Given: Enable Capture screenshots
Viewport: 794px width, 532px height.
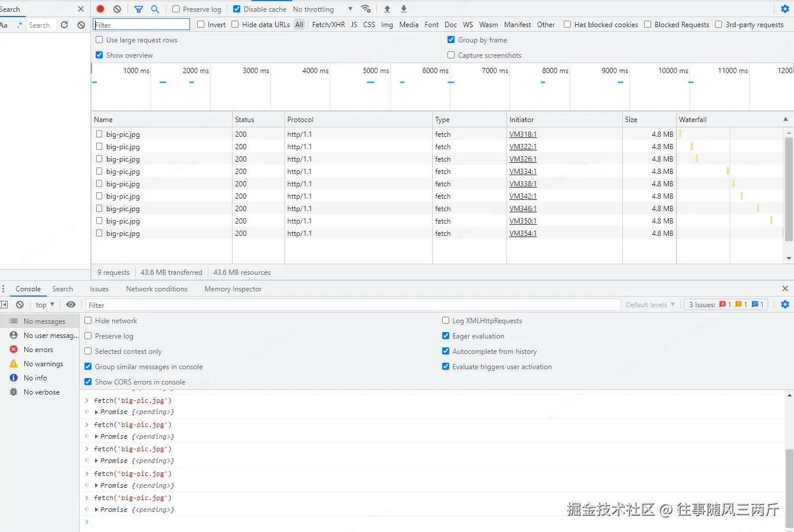Looking at the screenshot, I should (x=451, y=55).
